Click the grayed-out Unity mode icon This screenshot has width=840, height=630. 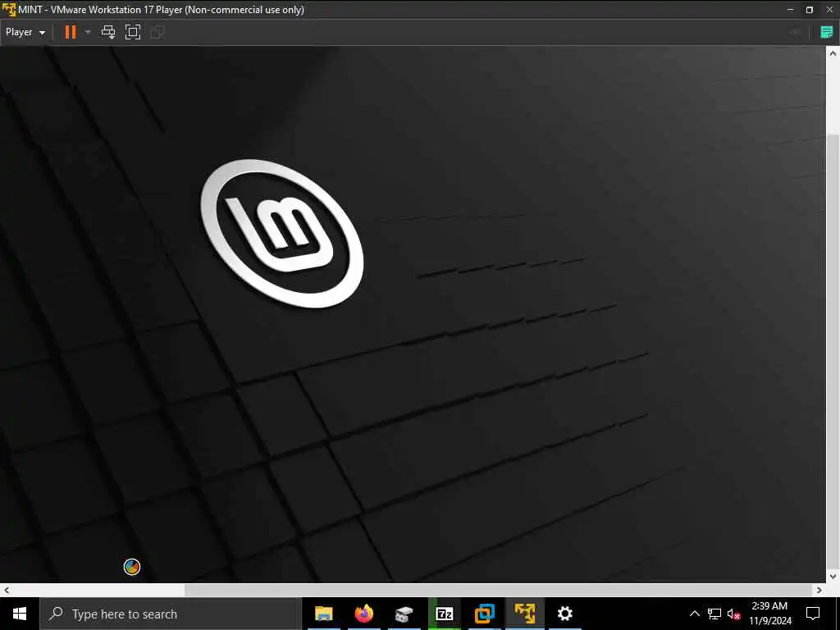(157, 32)
